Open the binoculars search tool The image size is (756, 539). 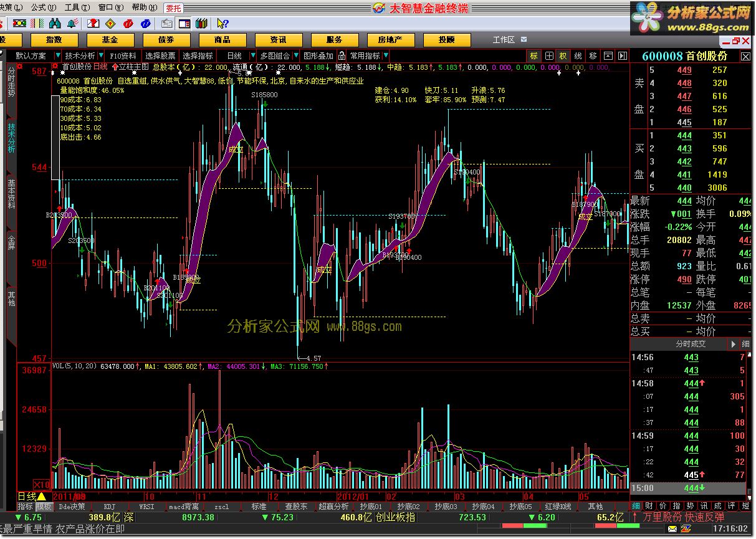55,23
